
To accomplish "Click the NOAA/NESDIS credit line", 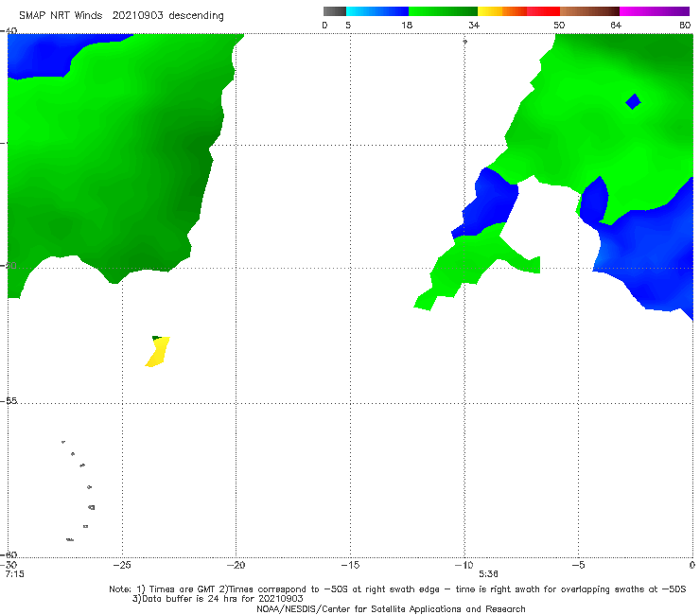I will [391, 609].
